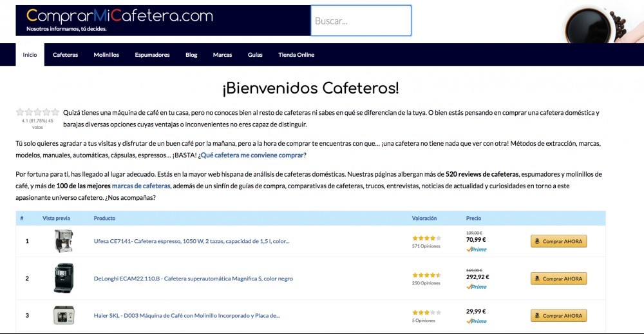Click Comprar AHORA for the DeLonghi ECAM22.110.B
The image size is (644, 334).
coord(558,279)
